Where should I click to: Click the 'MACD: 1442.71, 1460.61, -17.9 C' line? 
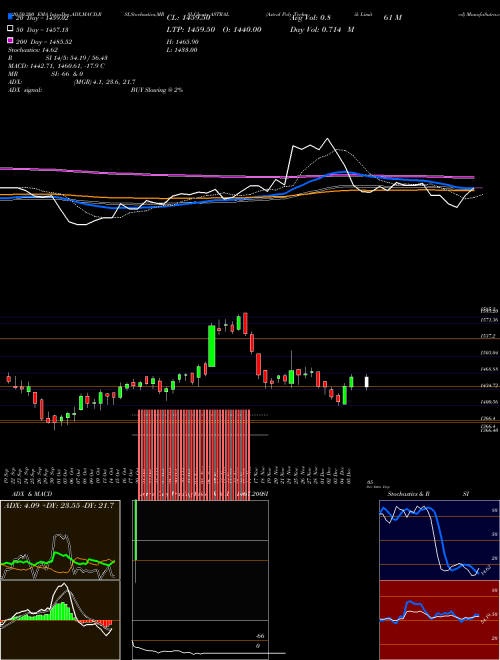pyautogui.click(x=56, y=66)
